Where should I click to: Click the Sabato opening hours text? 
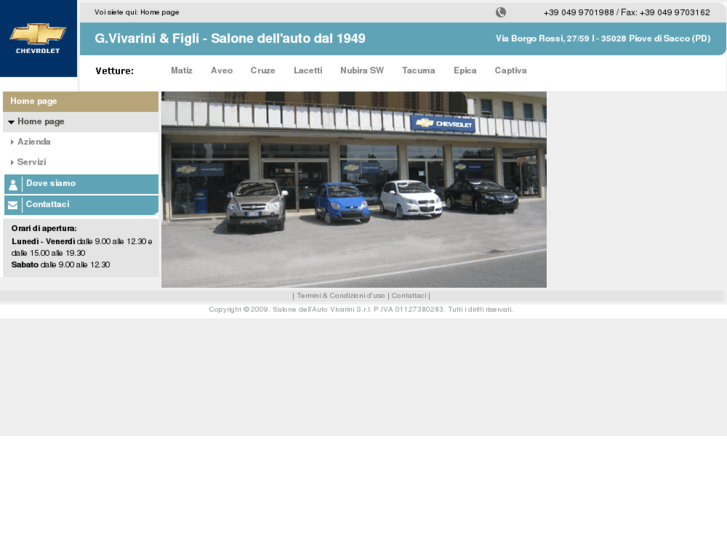click(x=61, y=265)
